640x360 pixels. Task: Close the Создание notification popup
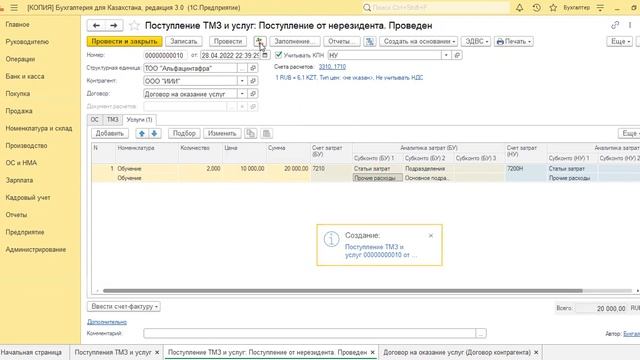[431, 236]
